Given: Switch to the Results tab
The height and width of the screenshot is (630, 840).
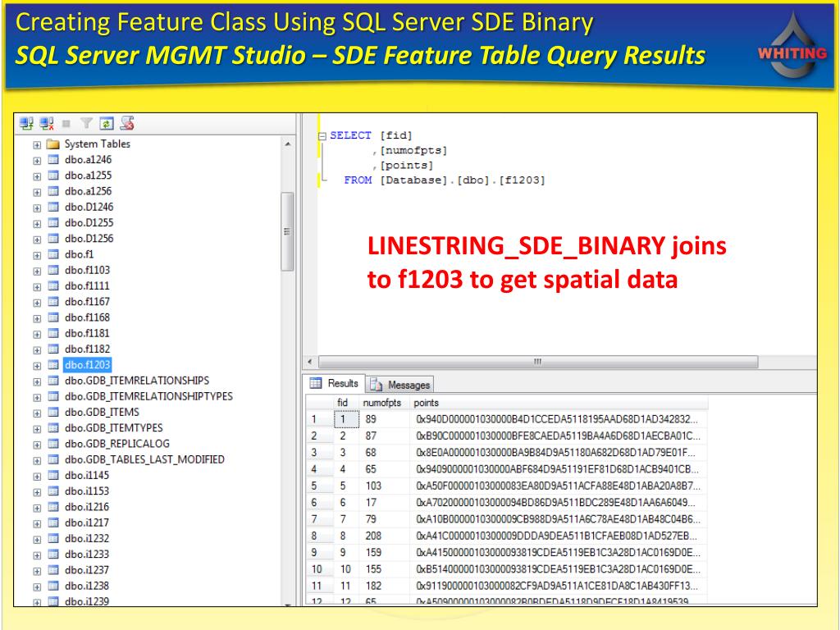Looking at the screenshot, I should [x=335, y=384].
